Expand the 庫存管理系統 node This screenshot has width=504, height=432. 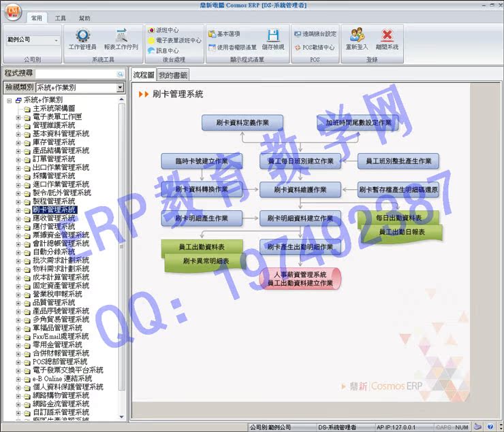point(18,143)
